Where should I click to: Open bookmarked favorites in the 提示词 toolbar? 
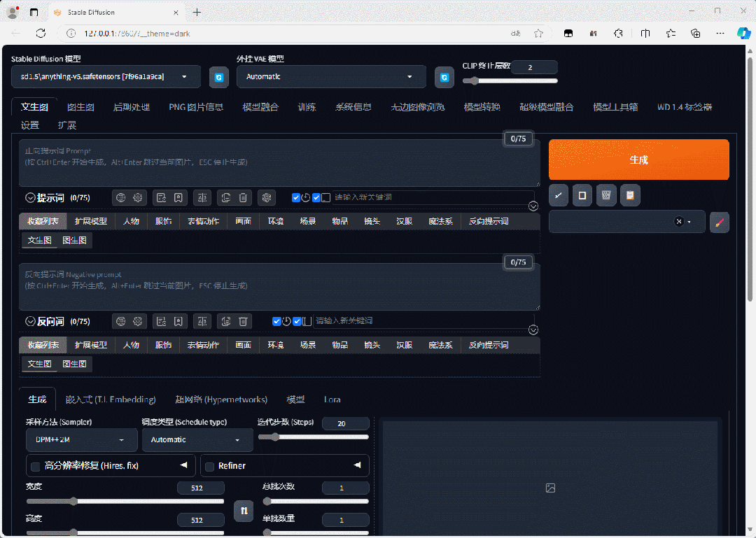click(x=178, y=198)
